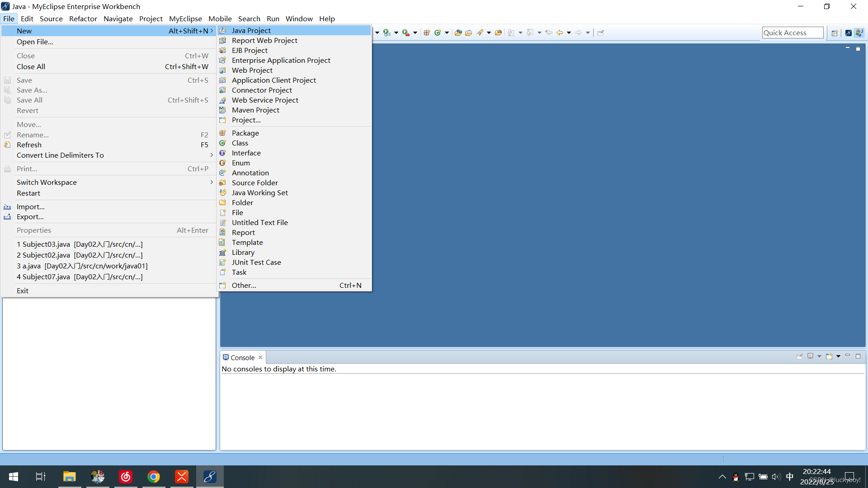
Task: Expand the Switch Workspace submenu arrow
Action: point(211,182)
